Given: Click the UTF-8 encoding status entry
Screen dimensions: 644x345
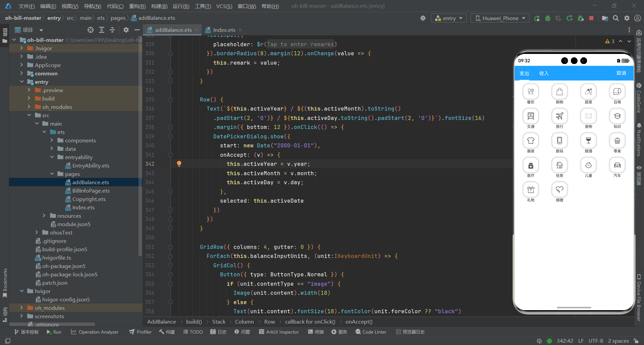Looking at the screenshot, I should pos(596,341).
